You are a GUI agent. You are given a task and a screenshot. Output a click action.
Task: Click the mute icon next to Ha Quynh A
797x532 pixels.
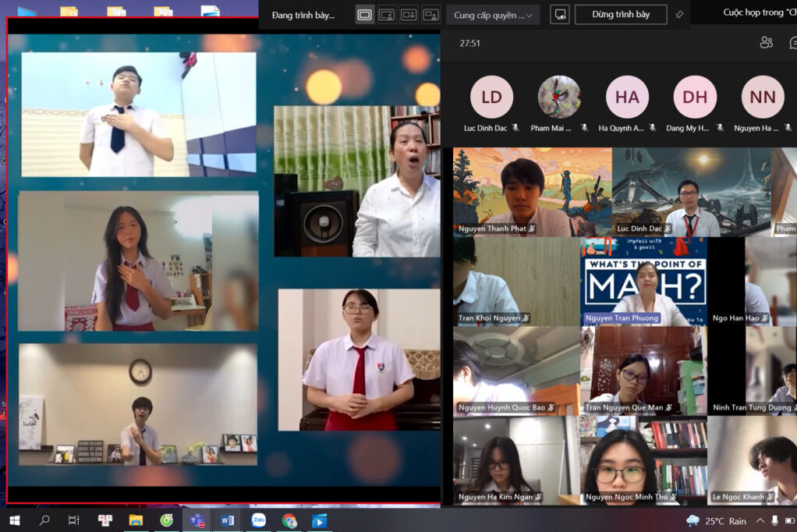tap(653, 128)
